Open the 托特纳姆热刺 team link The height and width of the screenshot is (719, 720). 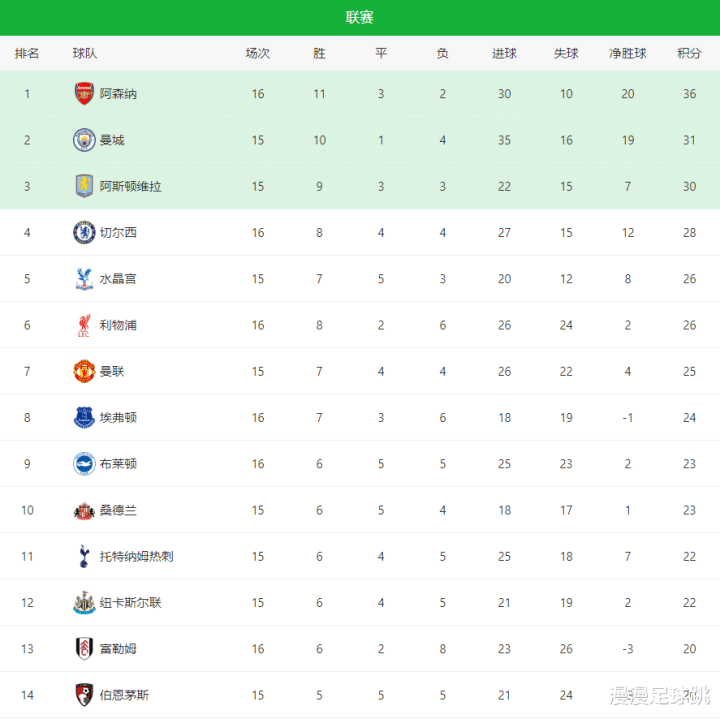tap(136, 556)
